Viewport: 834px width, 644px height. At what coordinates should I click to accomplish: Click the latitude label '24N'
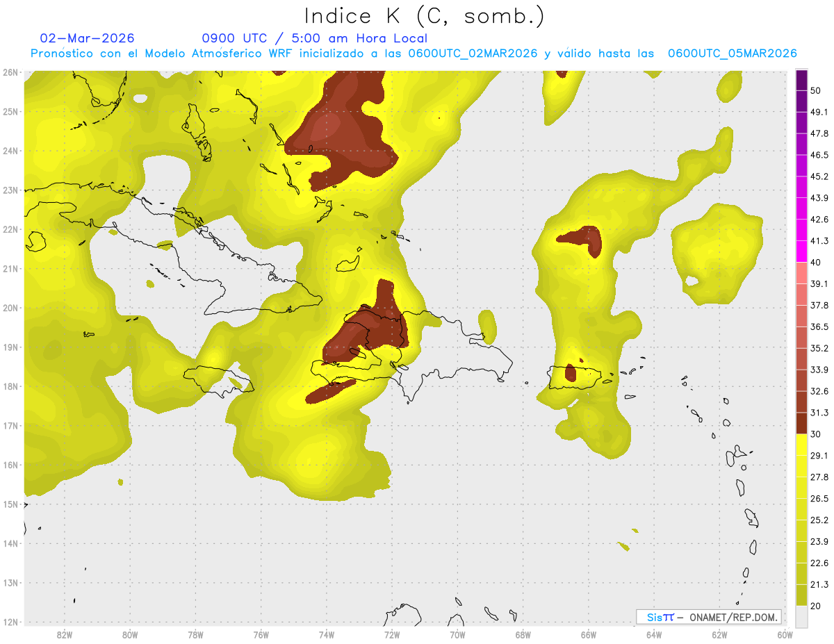pyautogui.click(x=10, y=151)
